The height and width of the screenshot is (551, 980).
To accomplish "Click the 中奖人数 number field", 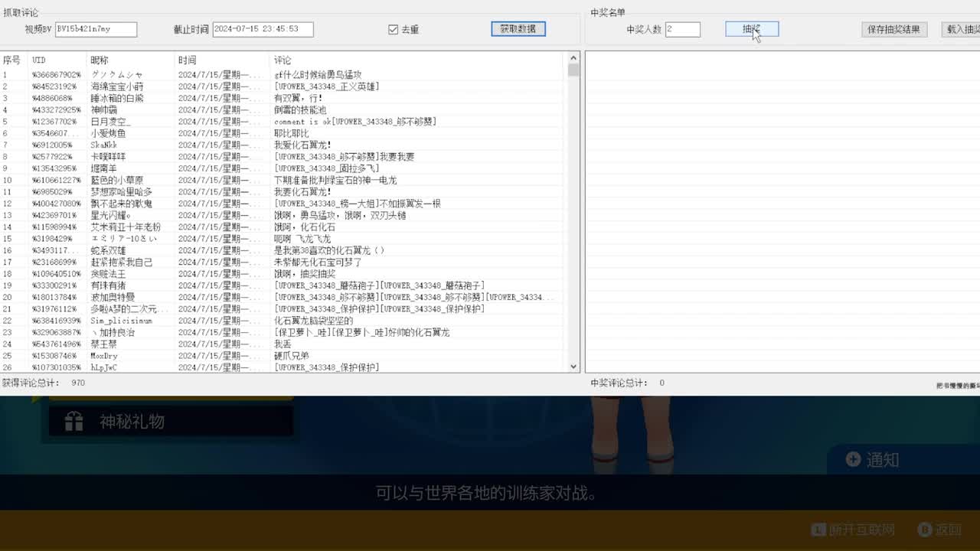I will coord(682,29).
